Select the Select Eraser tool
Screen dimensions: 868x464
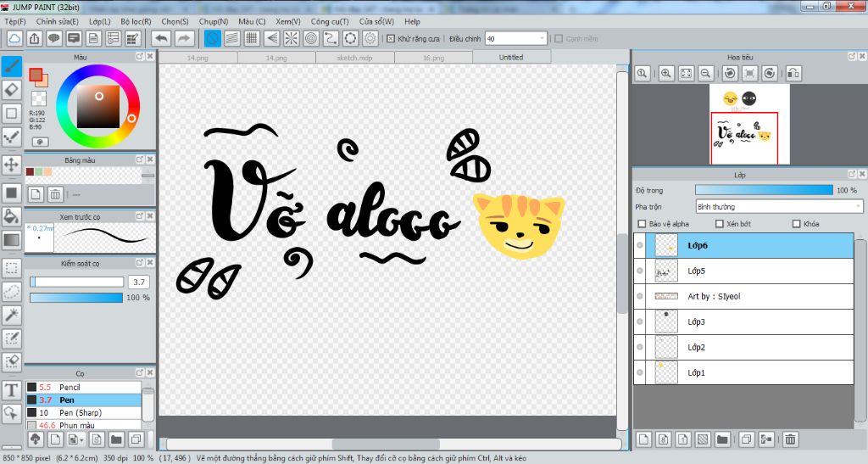(x=12, y=361)
